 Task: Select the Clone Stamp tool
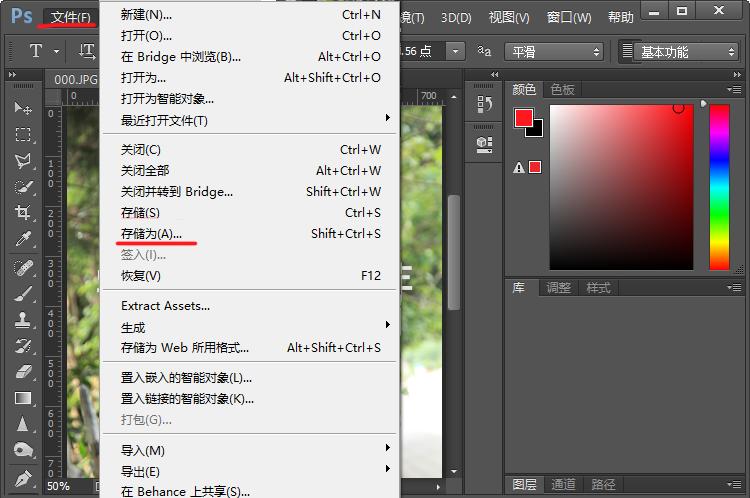(x=22, y=320)
